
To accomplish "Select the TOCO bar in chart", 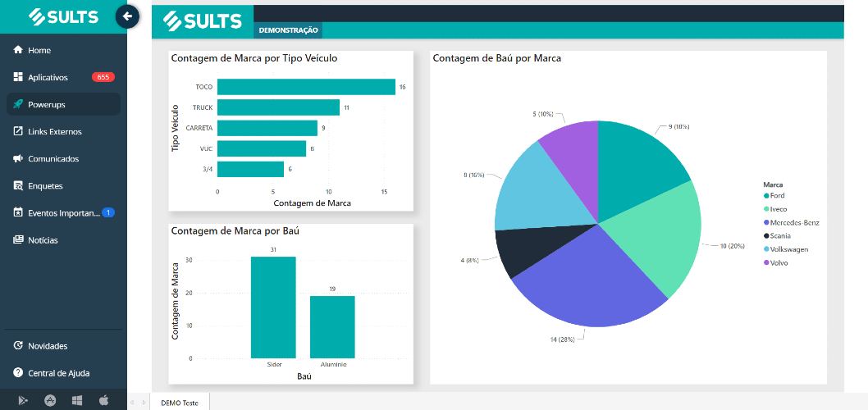I will click(306, 87).
